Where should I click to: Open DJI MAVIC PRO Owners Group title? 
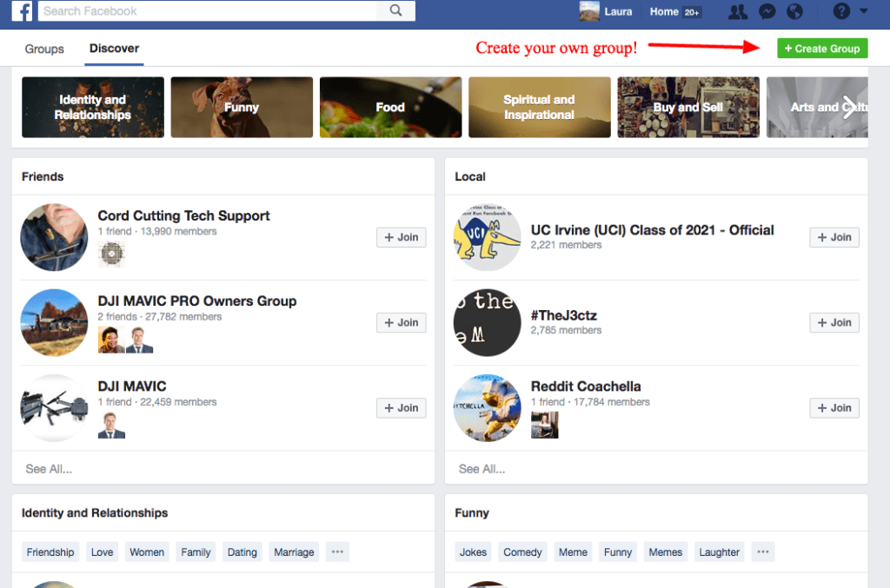pyautogui.click(x=197, y=301)
